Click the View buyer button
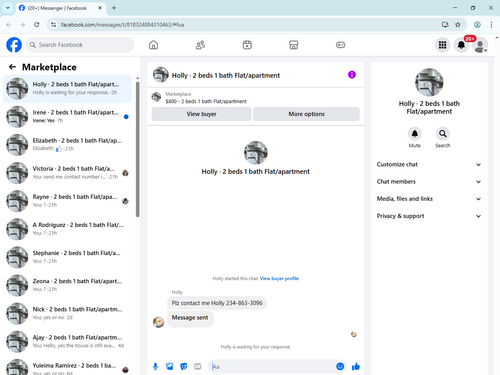500x375 pixels. coord(201,114)
